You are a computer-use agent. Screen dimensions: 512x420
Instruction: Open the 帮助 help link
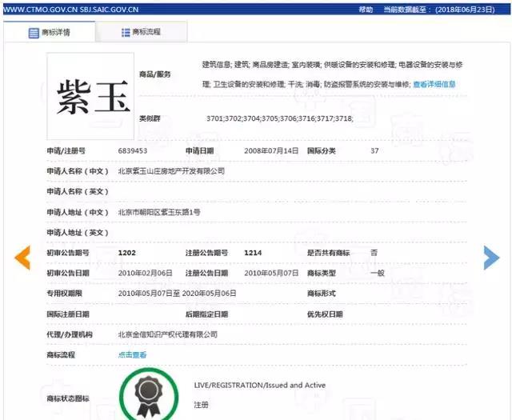(366, 10)
